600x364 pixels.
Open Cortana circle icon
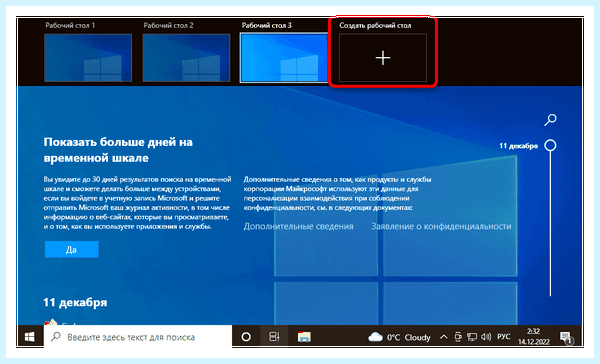[x=246, y=337]
